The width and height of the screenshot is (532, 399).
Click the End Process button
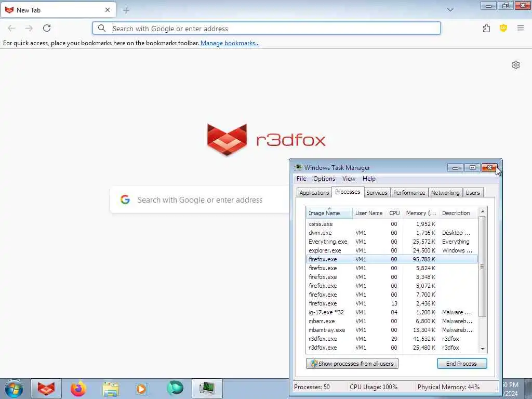tap(462, 363)
